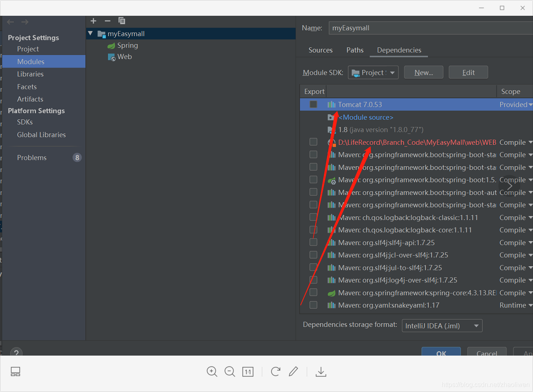Select Facets in Project Settings
The width and height of the screenshot is (533, 392).
(x=27, y=87)
